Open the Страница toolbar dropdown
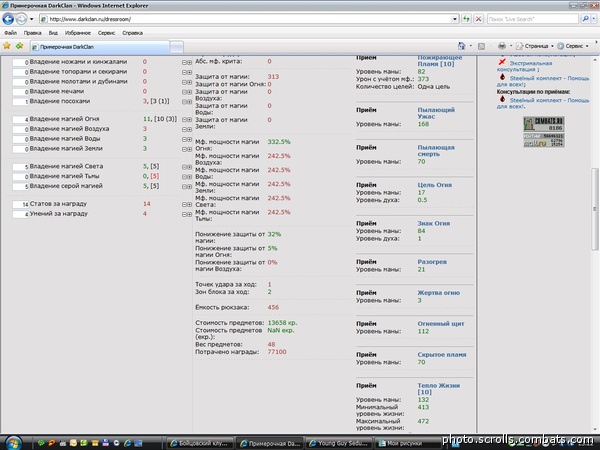This screenshot has height=450, width=600. [x=534, y=46]
